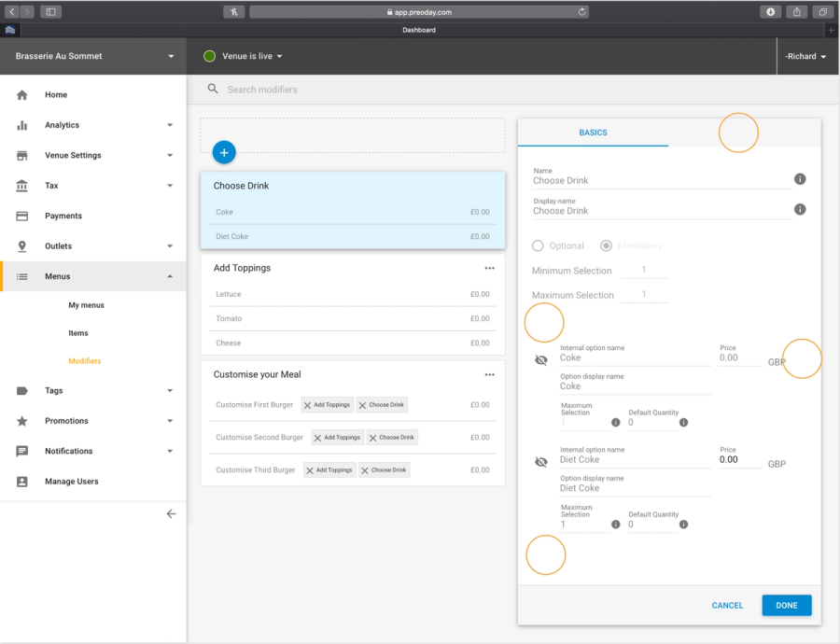The image size is (840, 644).
Task: Click the Outlets location pin icon
Action: point(22,246)
